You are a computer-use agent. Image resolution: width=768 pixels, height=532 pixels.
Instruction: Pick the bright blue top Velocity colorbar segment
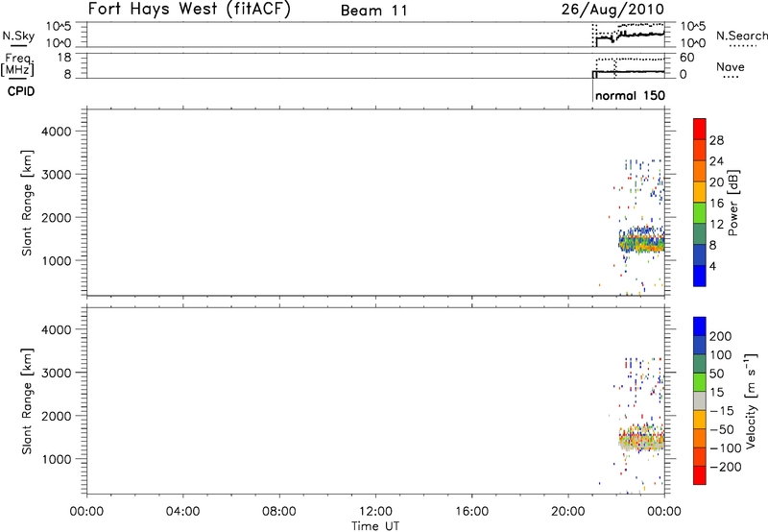[x=700, y=326]
